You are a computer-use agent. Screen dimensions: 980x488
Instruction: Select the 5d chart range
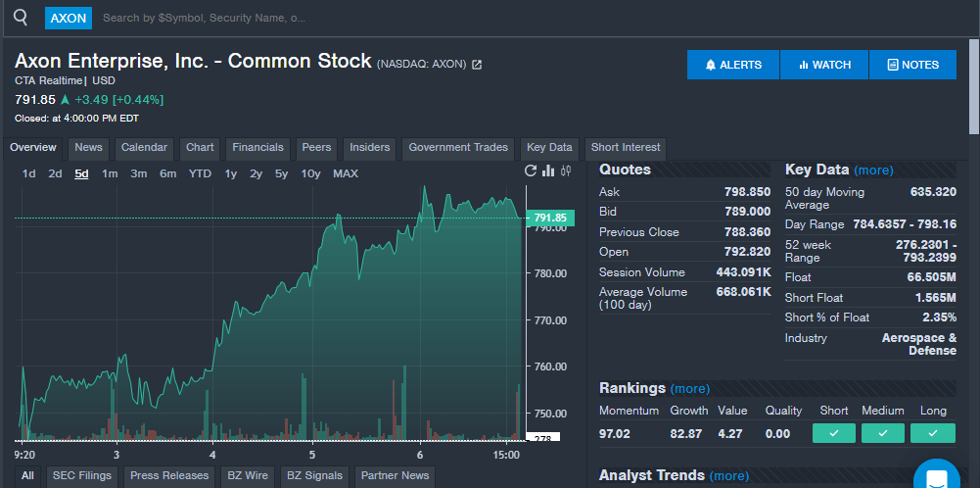pos(81,173)
